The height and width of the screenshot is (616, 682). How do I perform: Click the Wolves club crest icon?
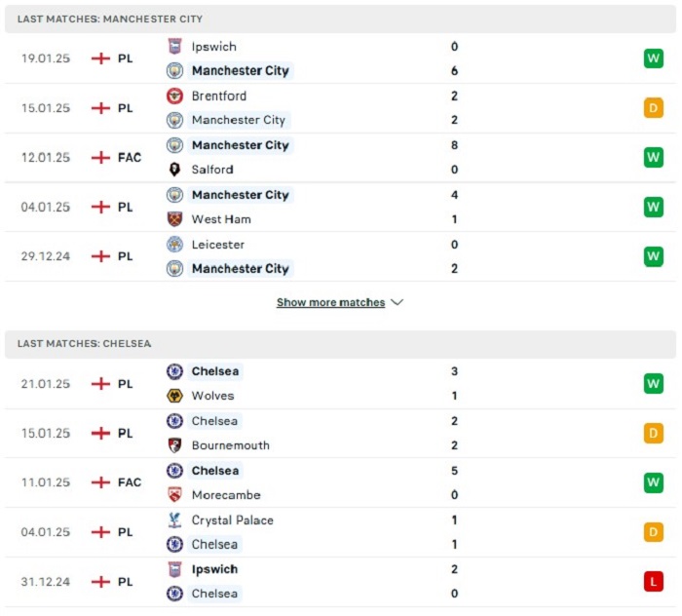pyautogui.click(x=174, y=396)
